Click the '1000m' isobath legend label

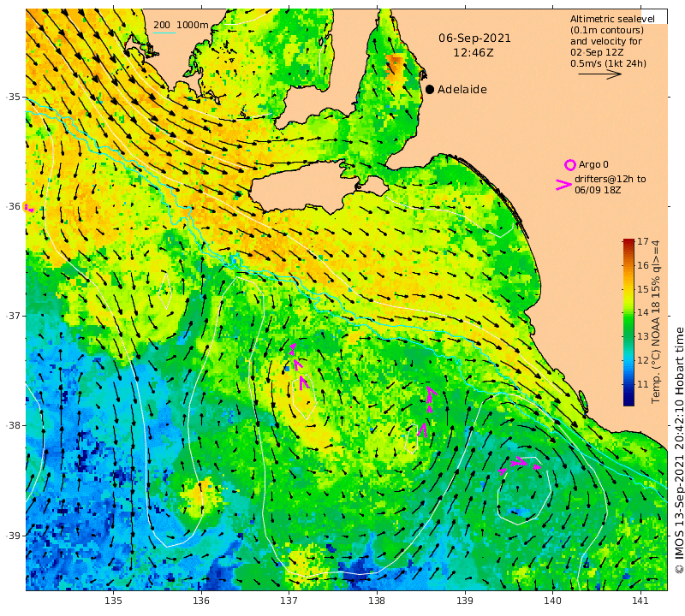[192, 25]
